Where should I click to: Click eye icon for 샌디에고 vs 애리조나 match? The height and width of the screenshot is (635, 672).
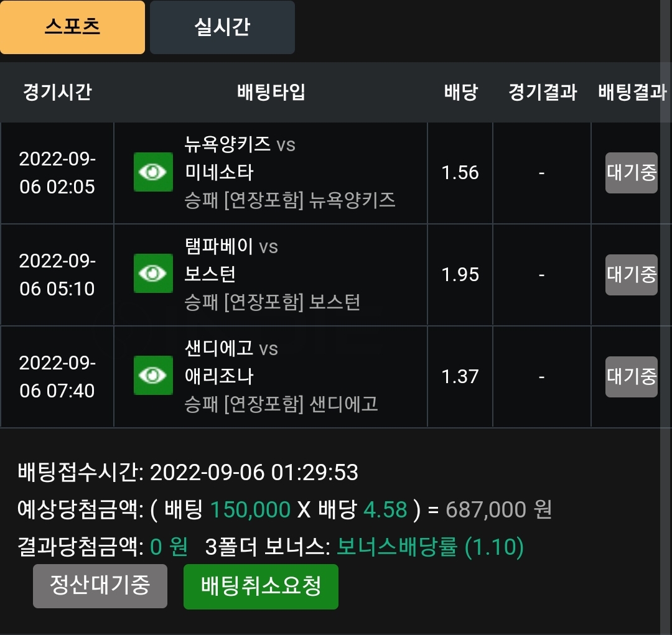click(x=153, y=376)
